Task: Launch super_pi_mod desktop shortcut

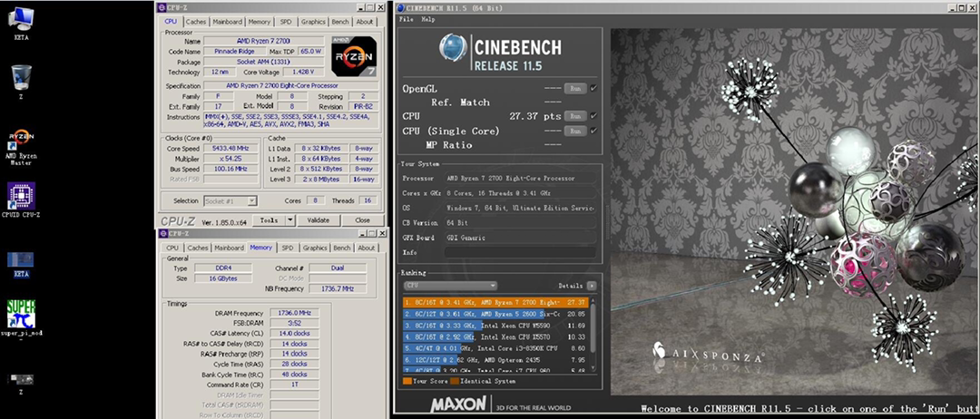Action: click(x=21, y=318)
